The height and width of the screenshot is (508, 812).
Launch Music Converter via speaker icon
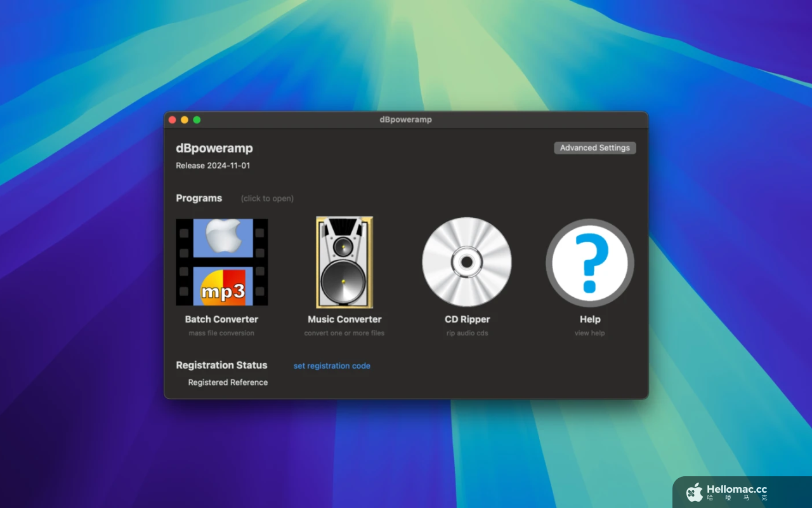point(344,262)
